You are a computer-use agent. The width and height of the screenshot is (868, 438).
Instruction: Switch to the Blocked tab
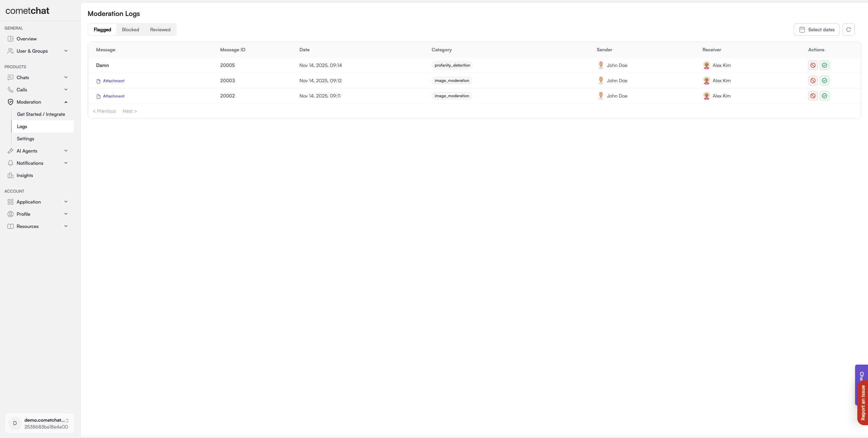(130, 30)
